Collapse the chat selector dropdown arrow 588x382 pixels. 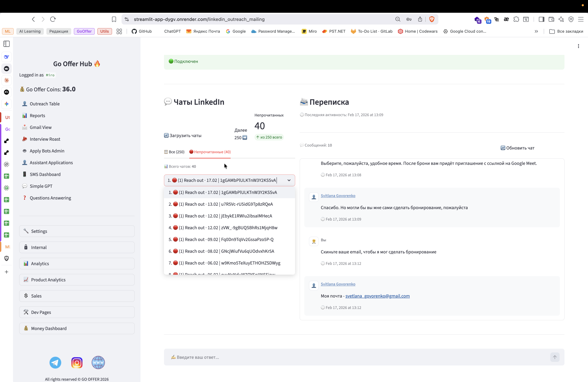(289, 180)
